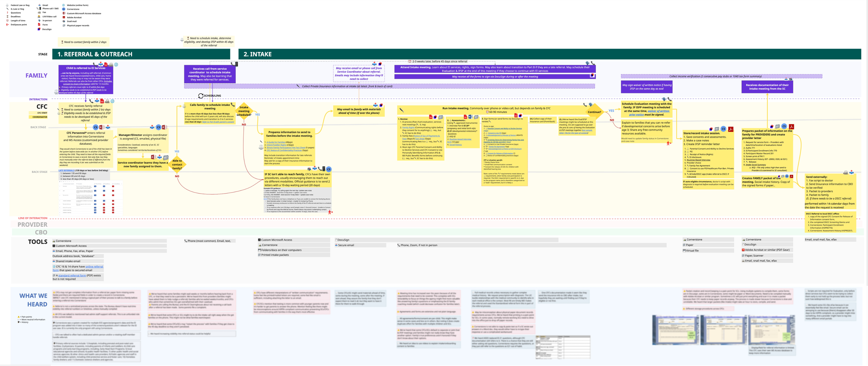Click CS icon above Prepares packet for PROVIDERS
The width and height of the screenshot is (868, 366).
click(x=784, y=126)
